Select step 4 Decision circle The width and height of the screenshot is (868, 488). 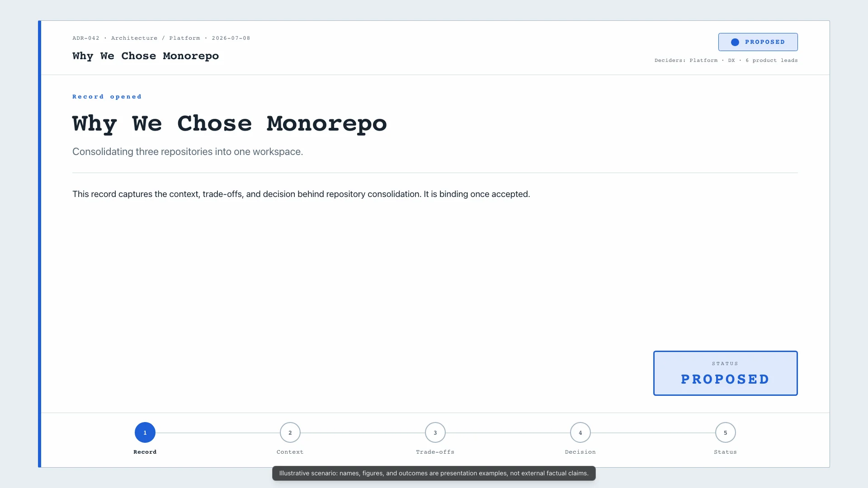[x=580, y=432]
